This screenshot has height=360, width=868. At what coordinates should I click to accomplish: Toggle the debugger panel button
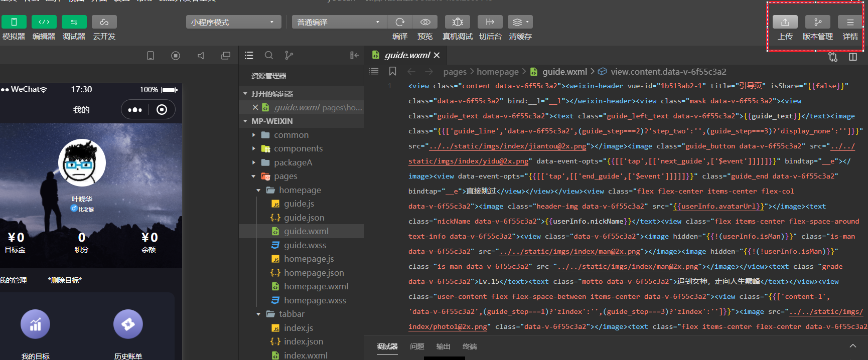click(74, 22)
